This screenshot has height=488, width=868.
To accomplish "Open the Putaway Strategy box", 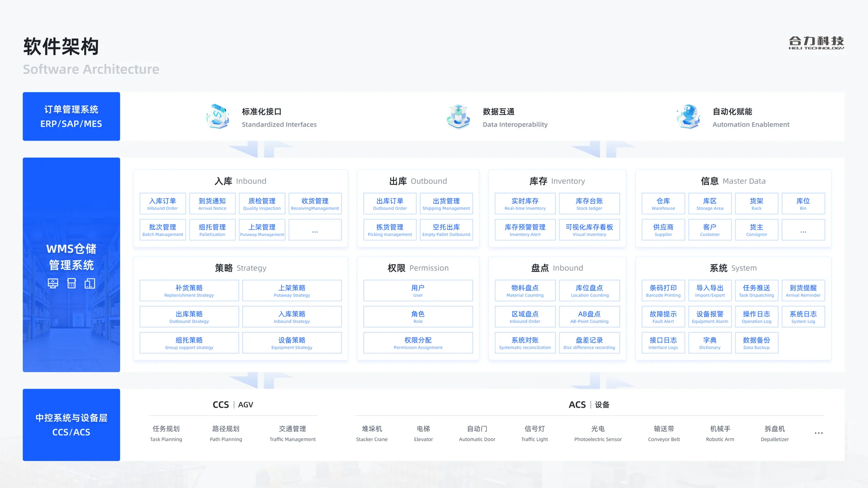I will click(x=292, y=291).
